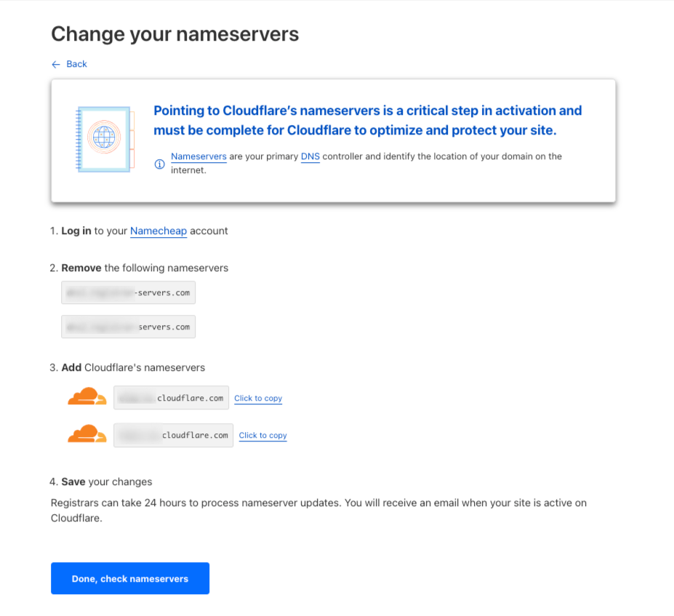Open the Nameservers definition link
This screenshot has height=616, width=674.
(198, 156)
